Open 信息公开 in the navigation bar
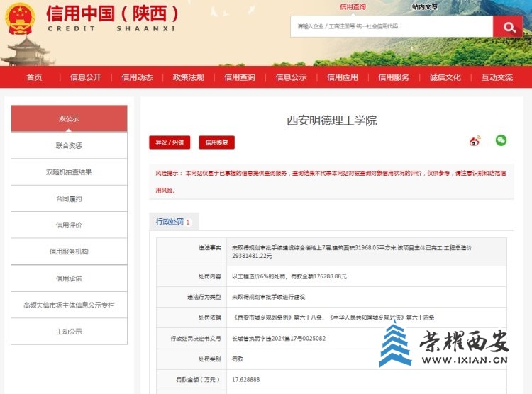This screenshot has width=532, height=394. pos(86,77)
